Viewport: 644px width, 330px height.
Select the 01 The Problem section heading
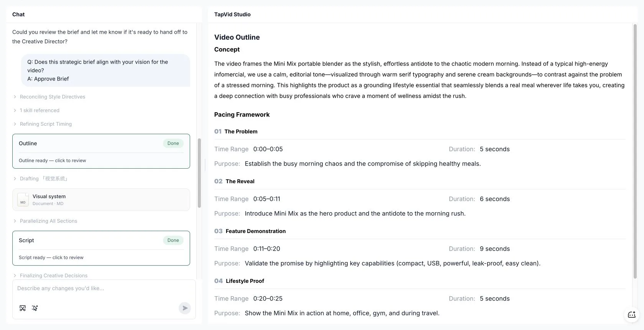(x=236, y=131)
